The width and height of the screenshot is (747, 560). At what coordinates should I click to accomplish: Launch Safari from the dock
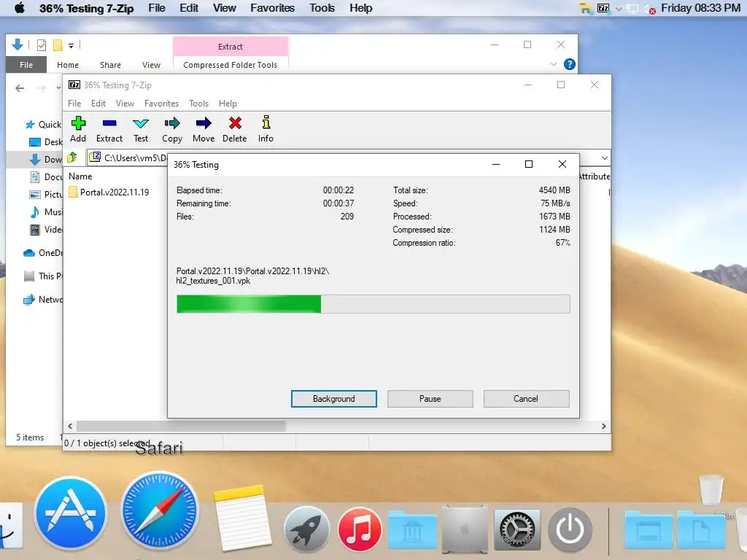159,511
